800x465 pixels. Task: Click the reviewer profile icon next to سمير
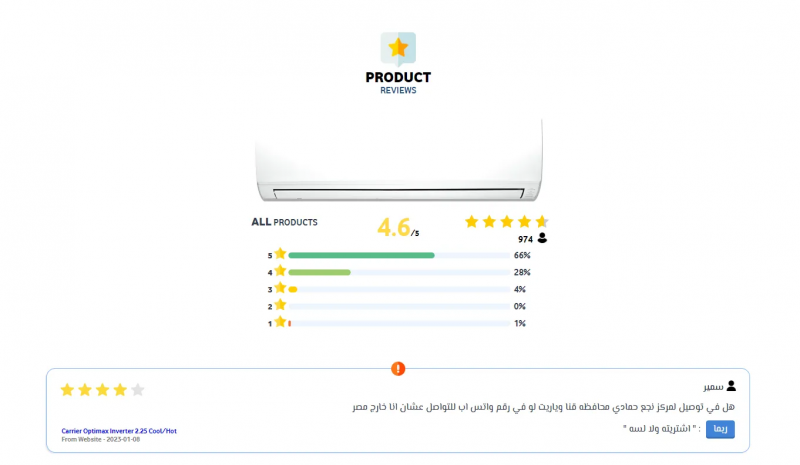731,386
